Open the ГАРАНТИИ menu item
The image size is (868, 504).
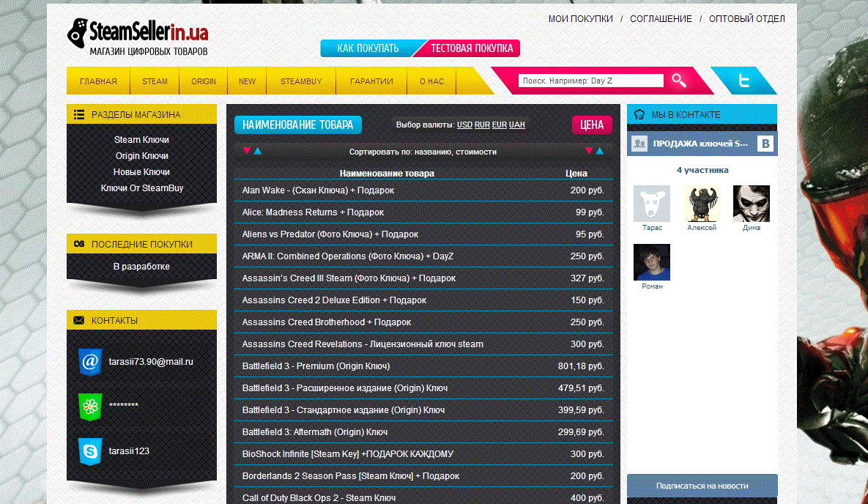point(371,81)
